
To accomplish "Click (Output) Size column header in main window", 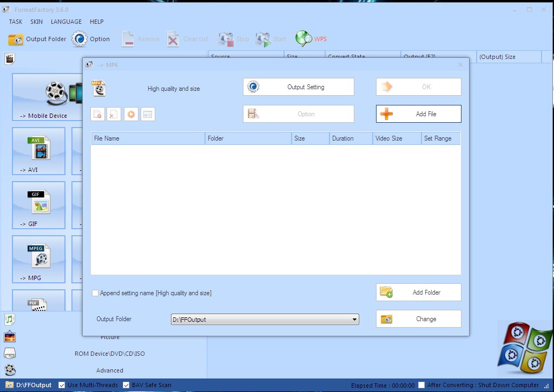I will 509,57.
